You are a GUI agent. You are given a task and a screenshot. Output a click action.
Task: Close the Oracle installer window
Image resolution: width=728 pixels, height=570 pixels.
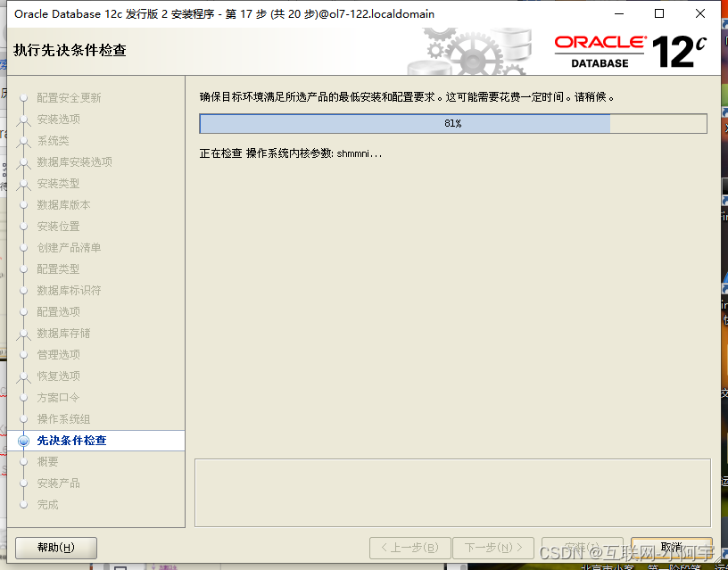pos(700,14)
